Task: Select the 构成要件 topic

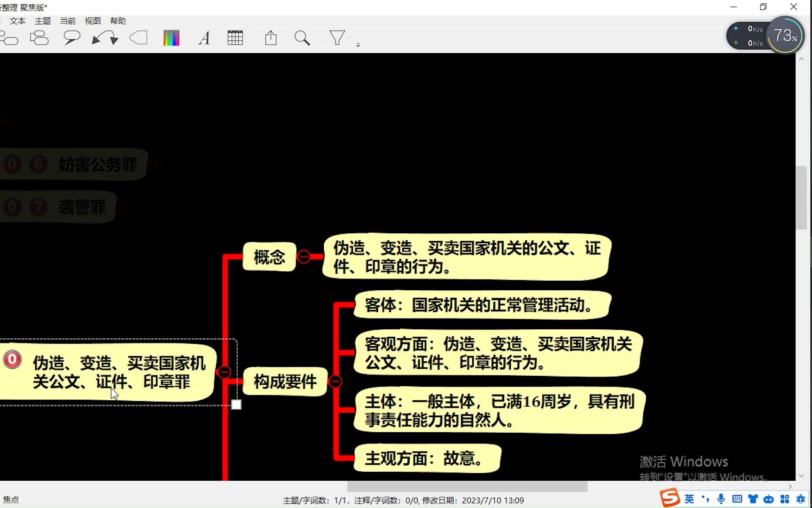Action: 285,381
